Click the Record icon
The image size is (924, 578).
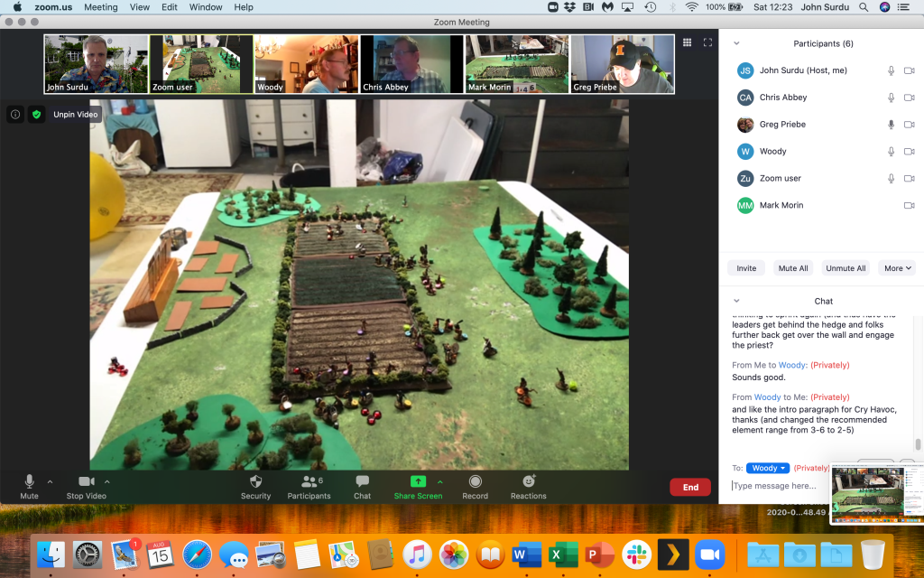click(x=475, y=482)
